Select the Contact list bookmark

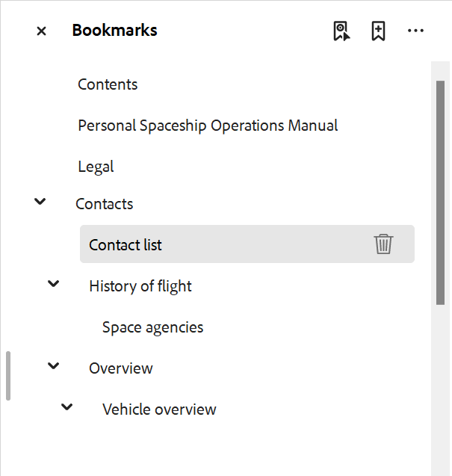pyautogui.click(x=126, y=245)
